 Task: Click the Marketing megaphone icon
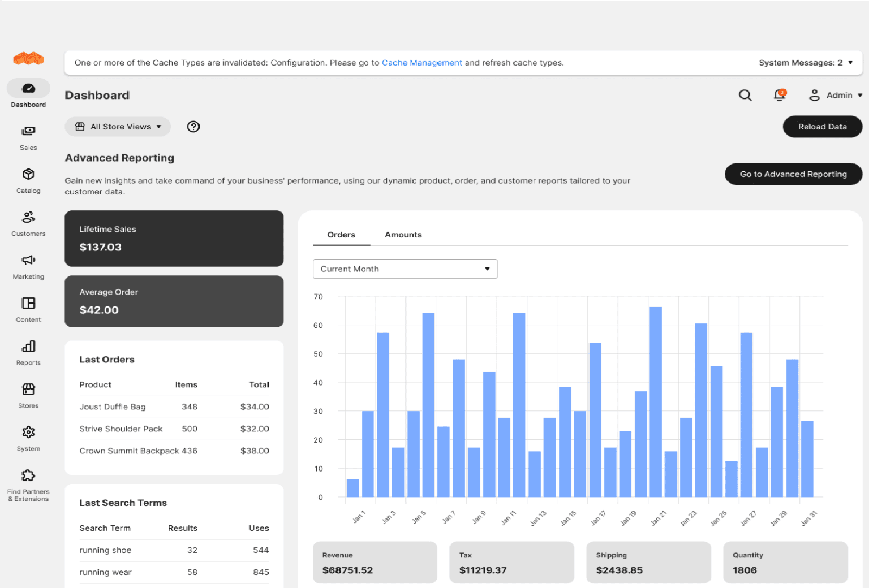pyautogui.click(x=28, y=265)
